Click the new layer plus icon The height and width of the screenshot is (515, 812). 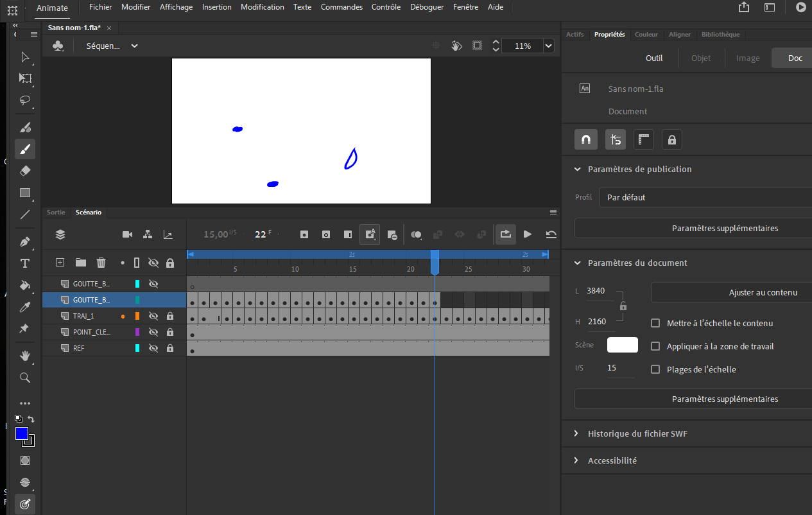(x=60, y=262)
